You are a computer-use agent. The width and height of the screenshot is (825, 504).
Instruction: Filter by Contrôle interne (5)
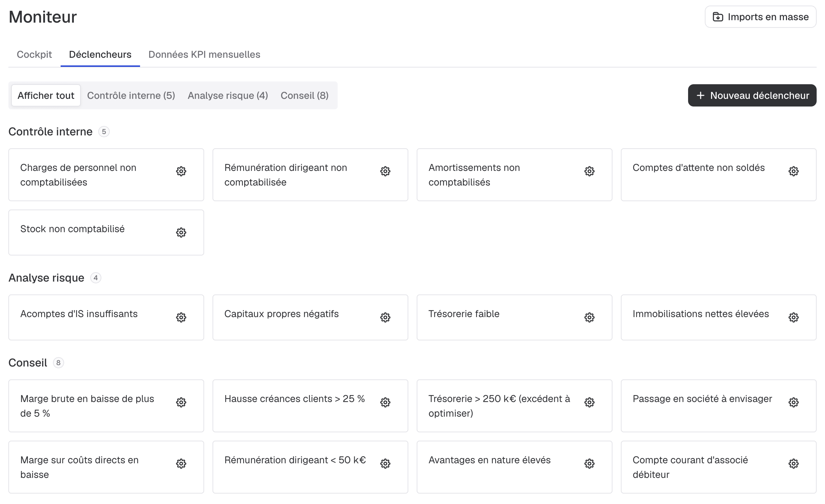tap(131, 95)
